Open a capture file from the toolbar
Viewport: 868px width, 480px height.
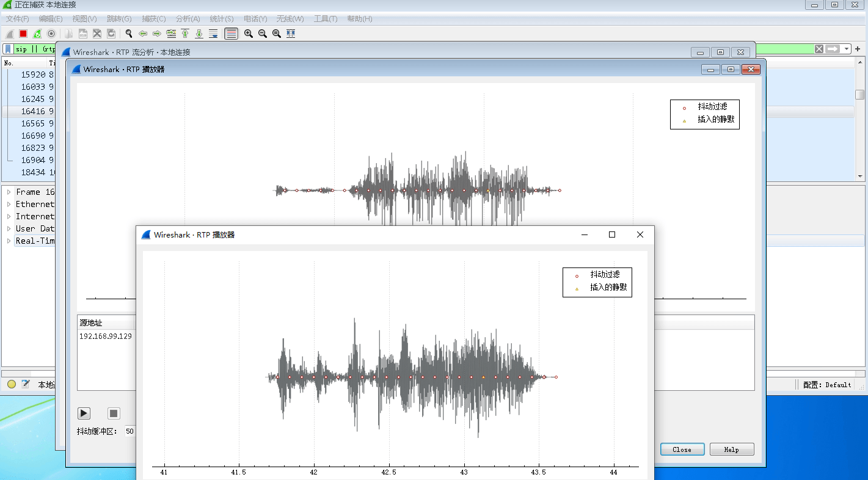coord(69,34)
